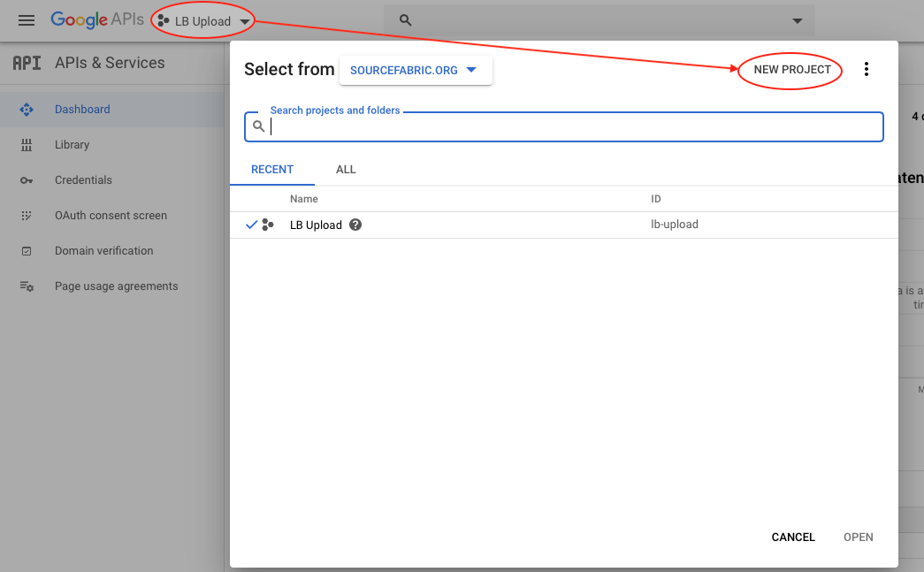This screenshot has height=572, width=924.
Task: Open Domain verification in the sidebar
Action: (112, 250)
